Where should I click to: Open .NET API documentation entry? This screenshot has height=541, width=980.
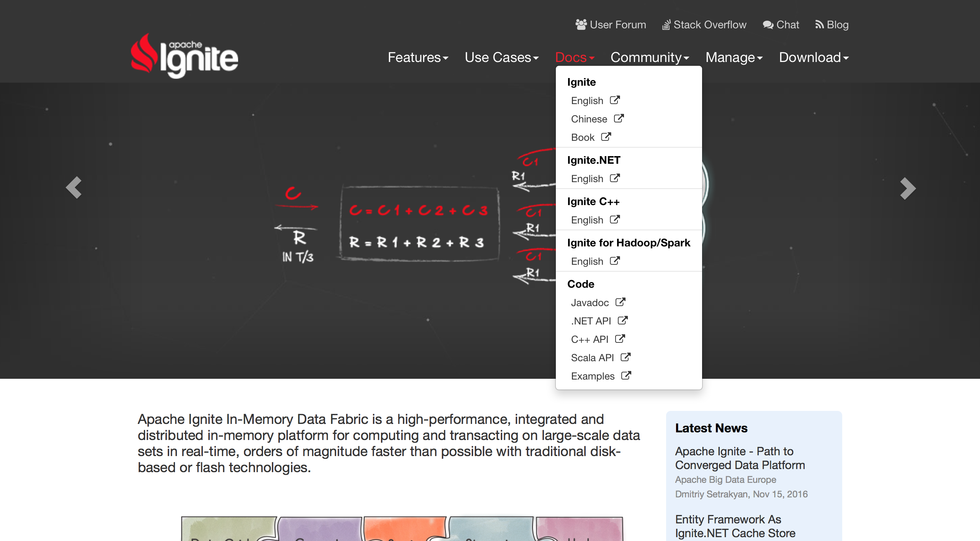point(591,321)
